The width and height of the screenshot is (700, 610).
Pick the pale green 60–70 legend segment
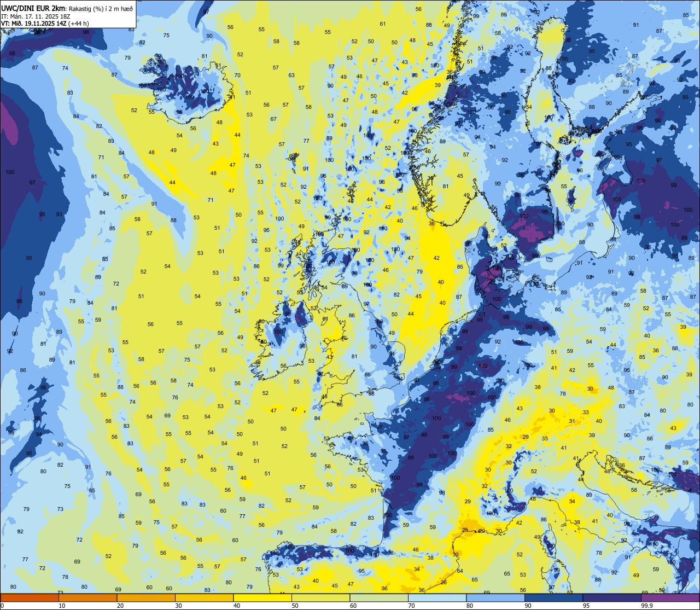[x=379, y=597]
